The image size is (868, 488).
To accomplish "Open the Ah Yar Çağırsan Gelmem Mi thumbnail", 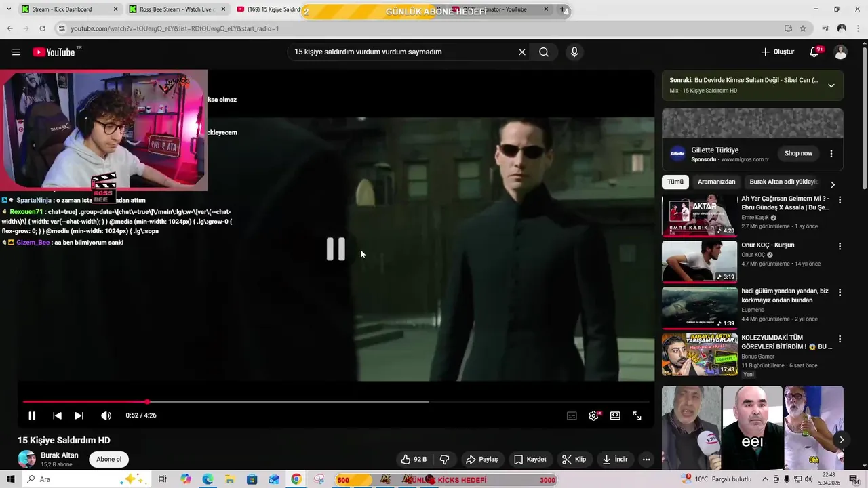I will (699, 216).
